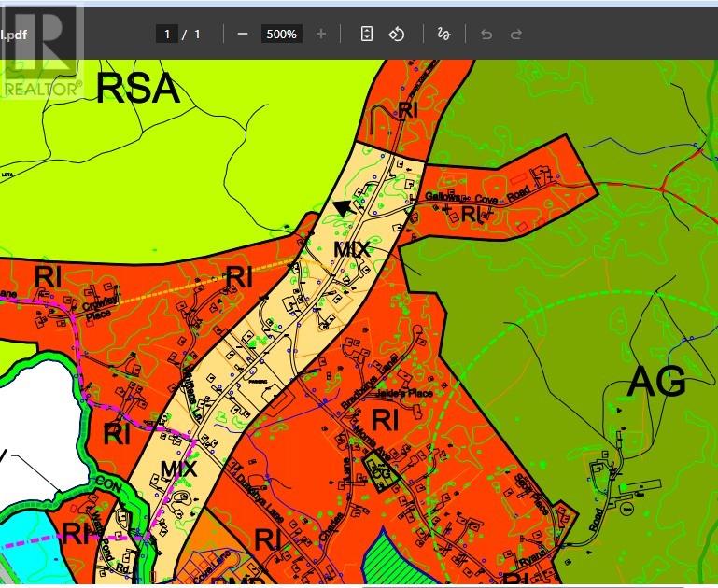
Task: Click the PDF file name title
Action: pos(13,34)
